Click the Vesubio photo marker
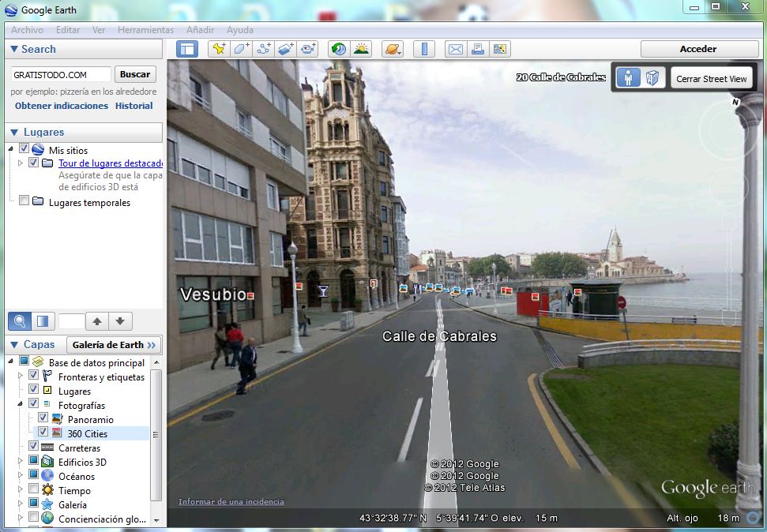 (x=250, y=296)
